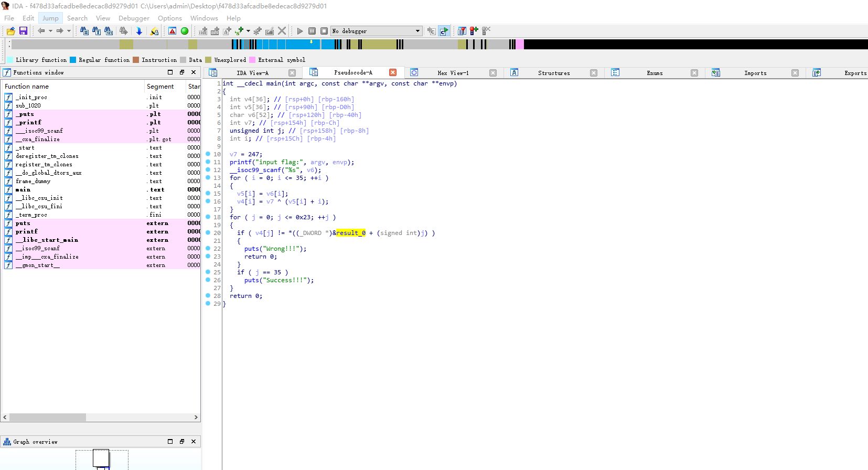Open the Debugger menu
Viewport: 868px width, 470px height.
click(134, 18)
